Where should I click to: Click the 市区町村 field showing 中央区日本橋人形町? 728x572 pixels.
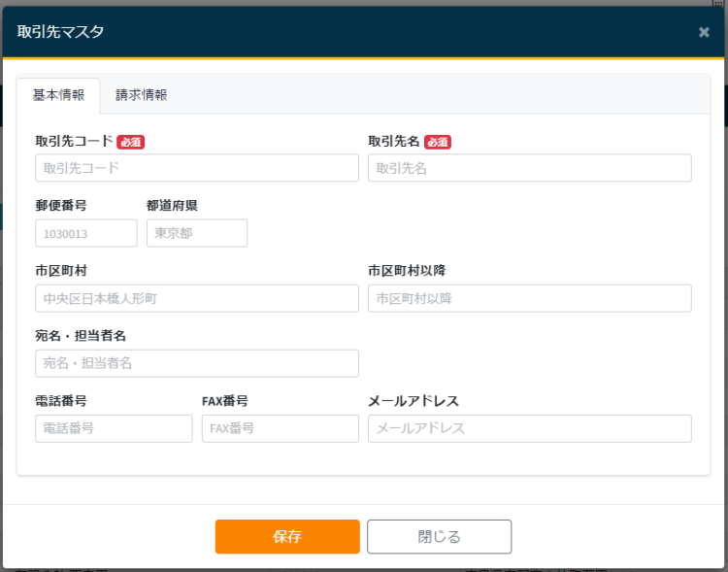click(x=196, y=298)
